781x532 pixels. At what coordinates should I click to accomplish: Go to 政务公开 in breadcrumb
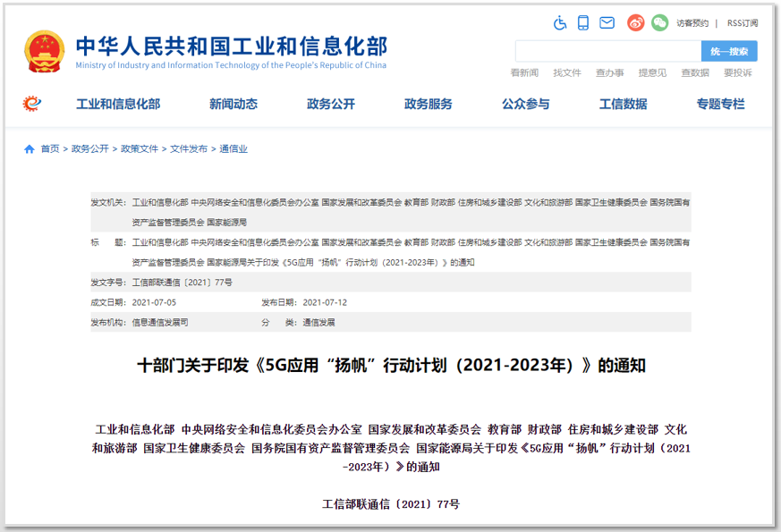(90, 148)
